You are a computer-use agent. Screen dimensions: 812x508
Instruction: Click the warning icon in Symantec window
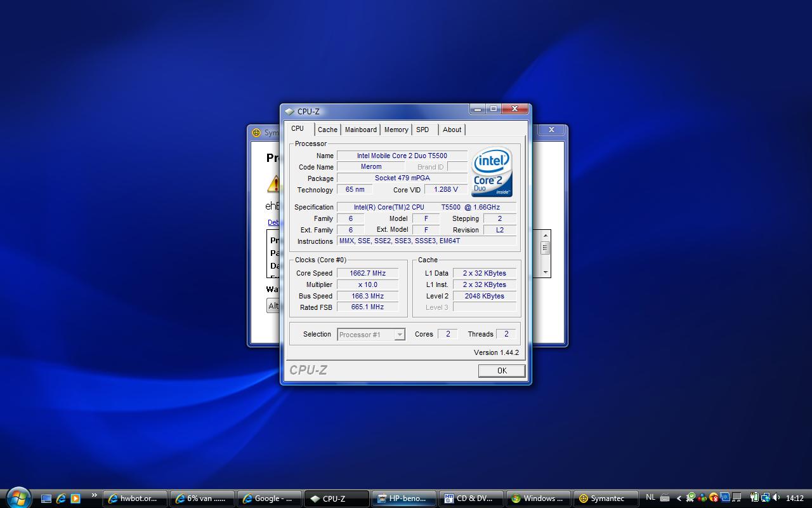coord(274,184)
